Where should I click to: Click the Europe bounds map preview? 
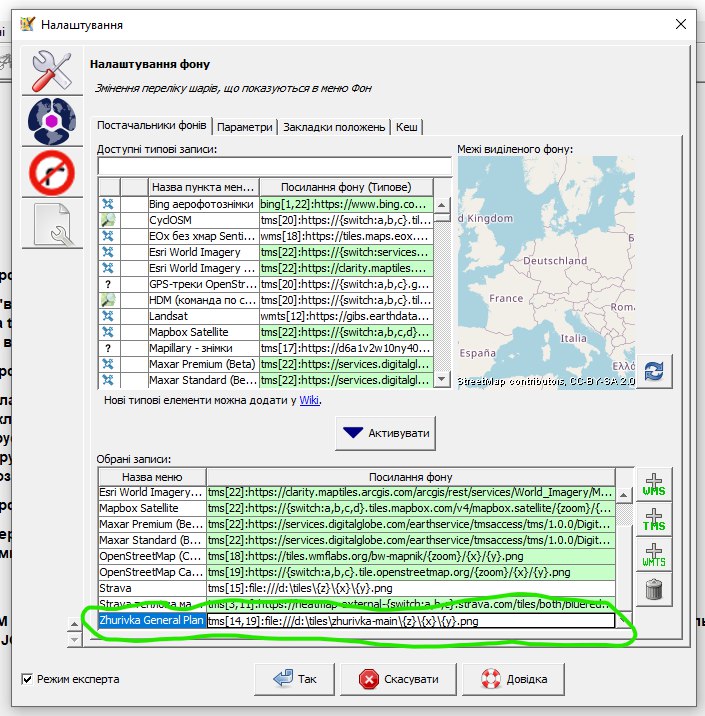[546, 273]
